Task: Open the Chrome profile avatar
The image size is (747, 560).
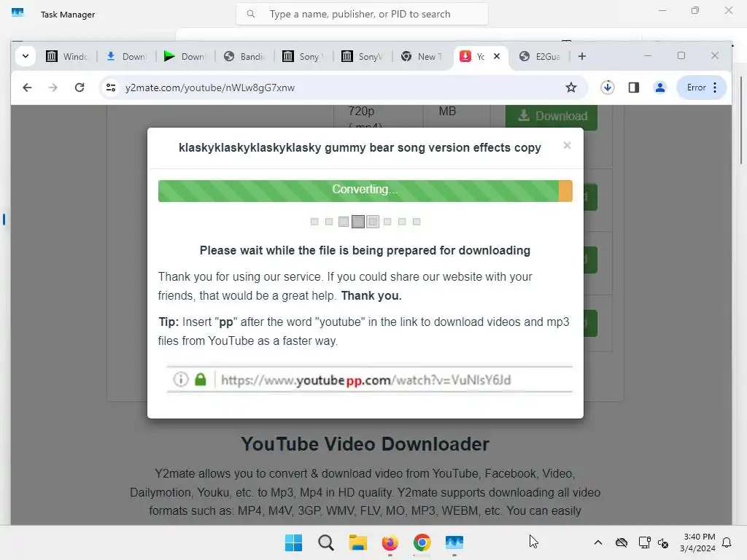Action: pyautogui.click(x=659, y=87)
